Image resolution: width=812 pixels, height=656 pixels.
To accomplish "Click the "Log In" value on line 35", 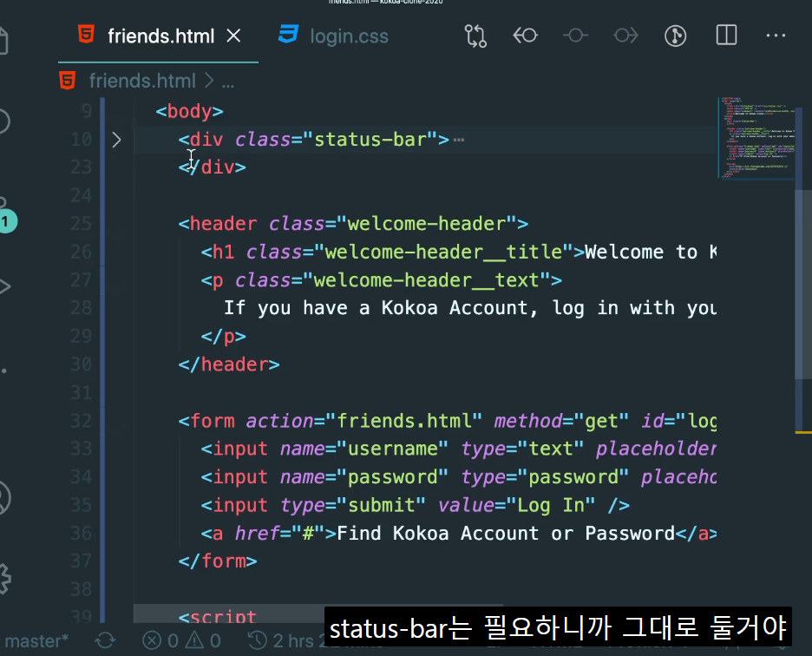I will tap(551, 505).
